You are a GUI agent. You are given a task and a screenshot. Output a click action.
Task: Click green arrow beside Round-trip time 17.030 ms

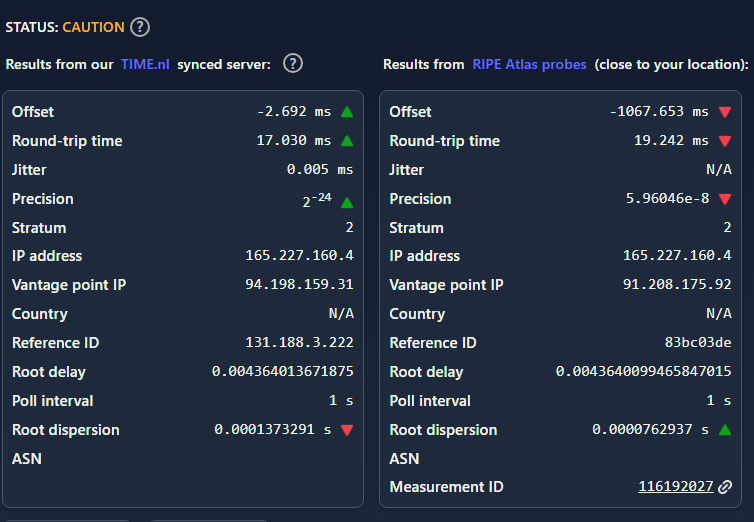click(x=347, y=141)
